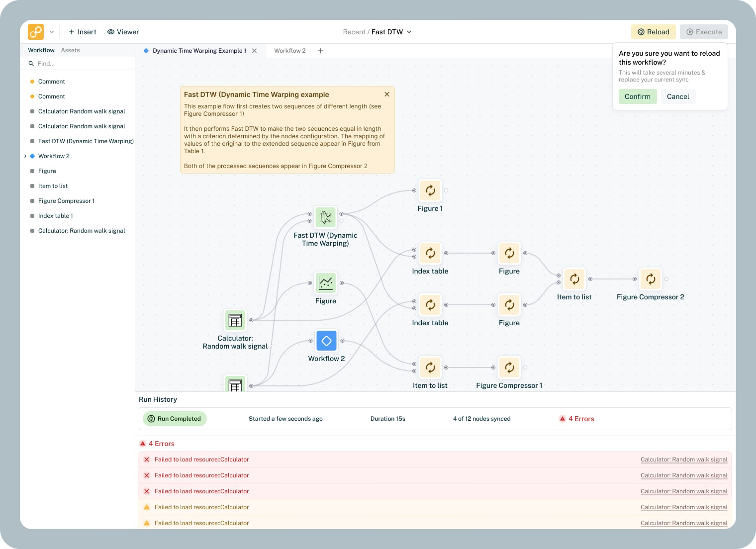Click output port of Figure 1 node
Screen dimensions: 756x549
(446, 190)
